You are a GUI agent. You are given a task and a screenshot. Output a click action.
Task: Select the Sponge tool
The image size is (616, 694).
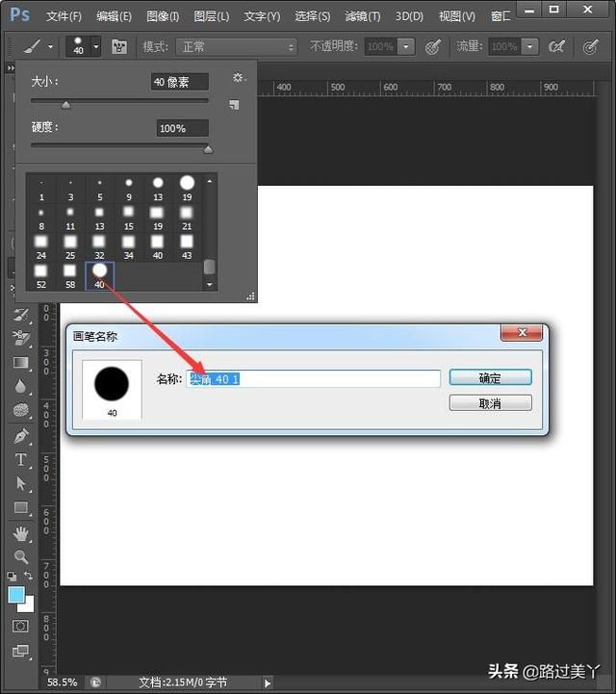coord(21,410)
